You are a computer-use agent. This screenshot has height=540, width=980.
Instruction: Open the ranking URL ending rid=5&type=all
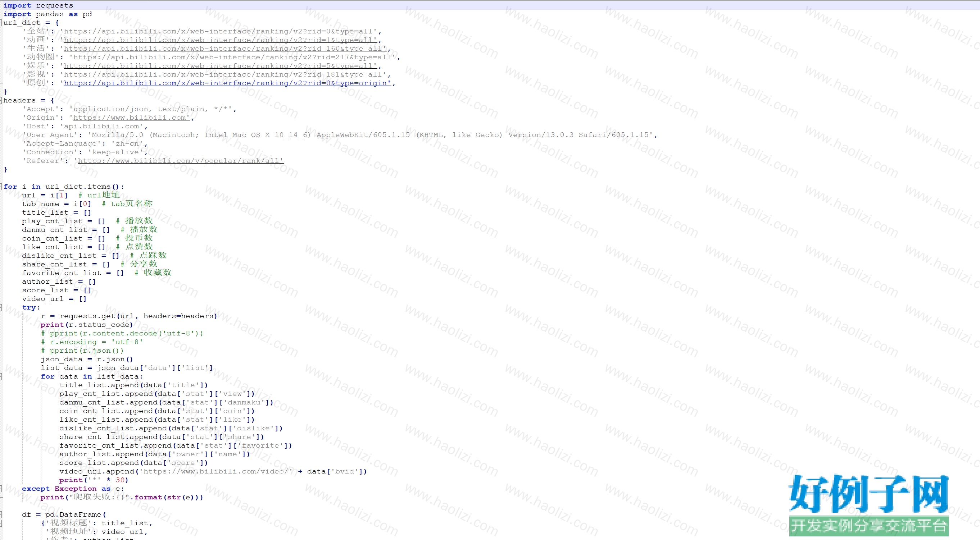pos(220,66)
